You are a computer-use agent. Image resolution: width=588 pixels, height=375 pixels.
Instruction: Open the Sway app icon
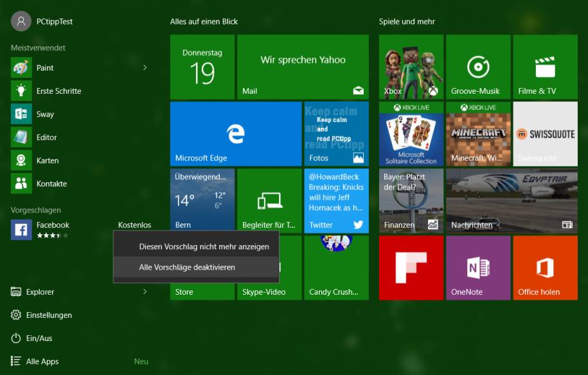coord(21,114)
